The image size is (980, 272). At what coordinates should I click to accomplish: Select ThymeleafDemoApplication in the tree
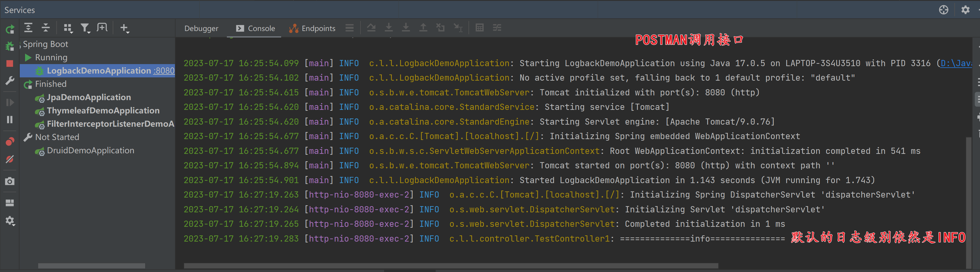[103, 110]
